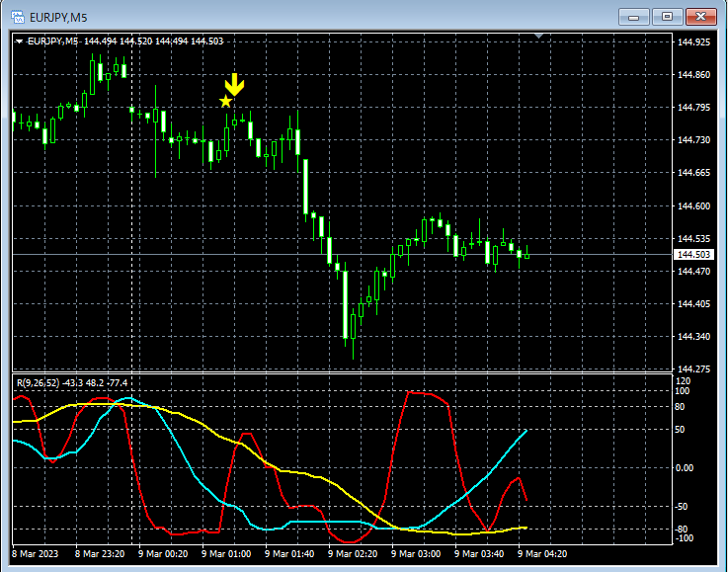Click the 9 Mar 03:40 time label
This screenshot has height=572, width=728.
pyautogui.click(x=479, y=554)
